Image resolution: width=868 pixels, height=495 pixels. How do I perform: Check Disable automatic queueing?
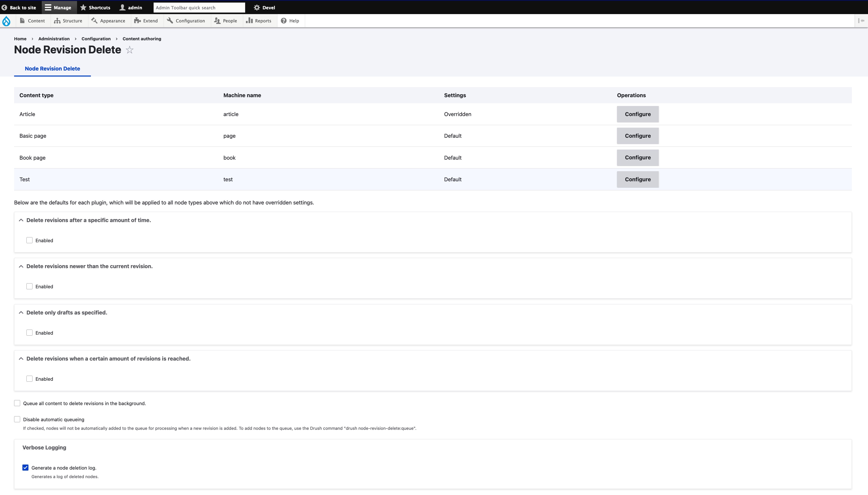(17, 419)
